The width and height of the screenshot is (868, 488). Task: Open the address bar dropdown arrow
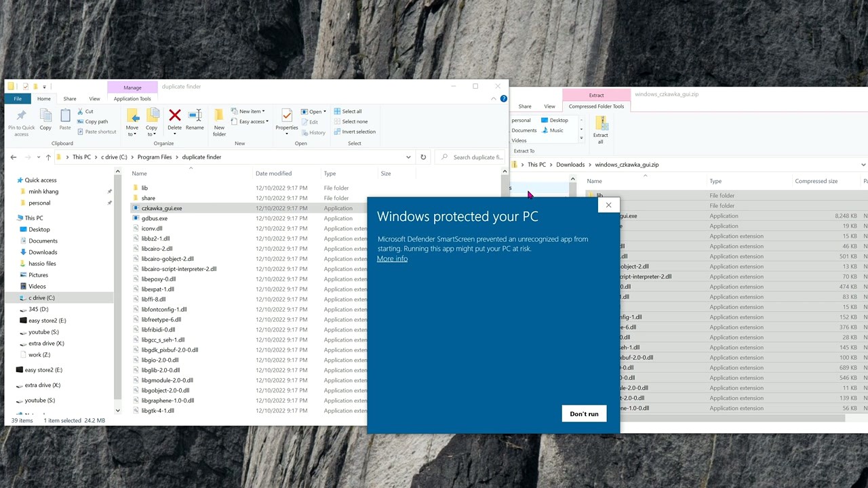(x=408, y=157)
